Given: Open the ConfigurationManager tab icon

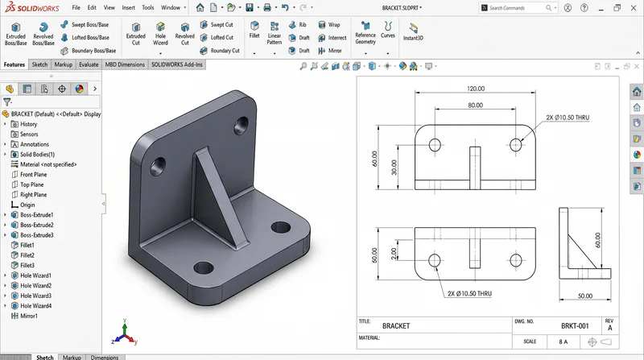Looking at the screenshot, I should point(44,89).
